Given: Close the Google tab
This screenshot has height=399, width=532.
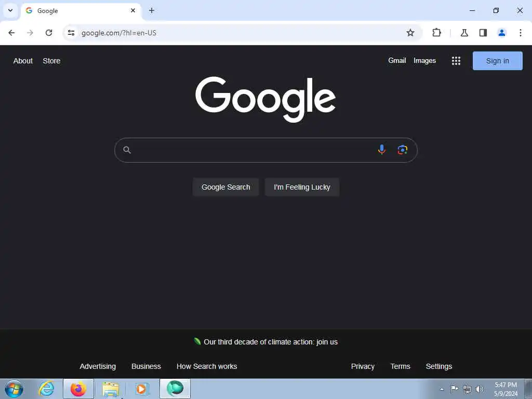Looking at the screenshot, I should coord(133,10).
